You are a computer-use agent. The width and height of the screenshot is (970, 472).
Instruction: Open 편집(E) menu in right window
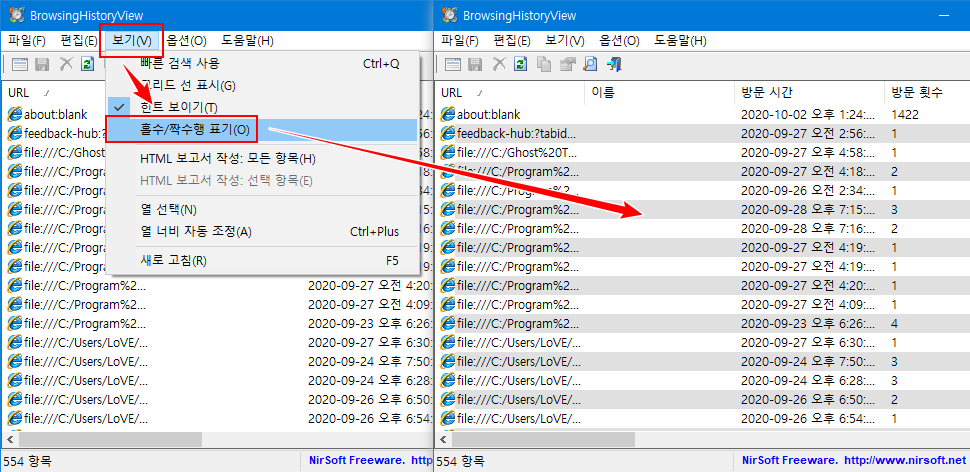pyautogui.click(x=512, y=41)
